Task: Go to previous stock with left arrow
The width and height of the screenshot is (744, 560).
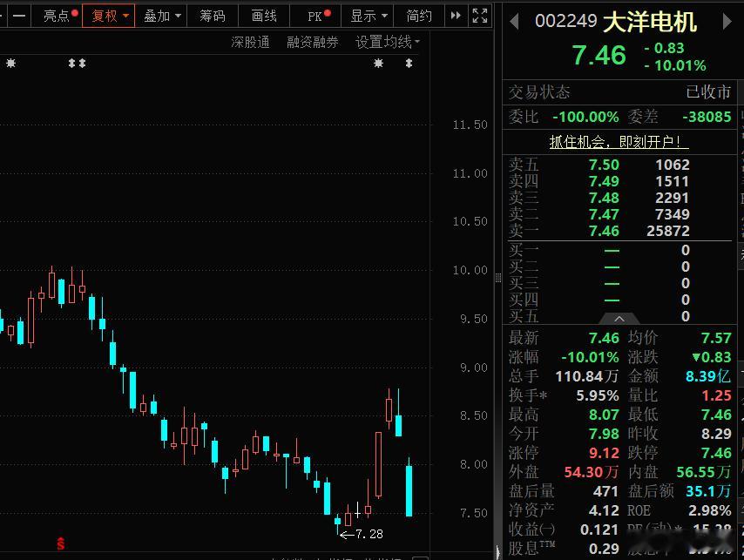Action: tap(514, 22)
